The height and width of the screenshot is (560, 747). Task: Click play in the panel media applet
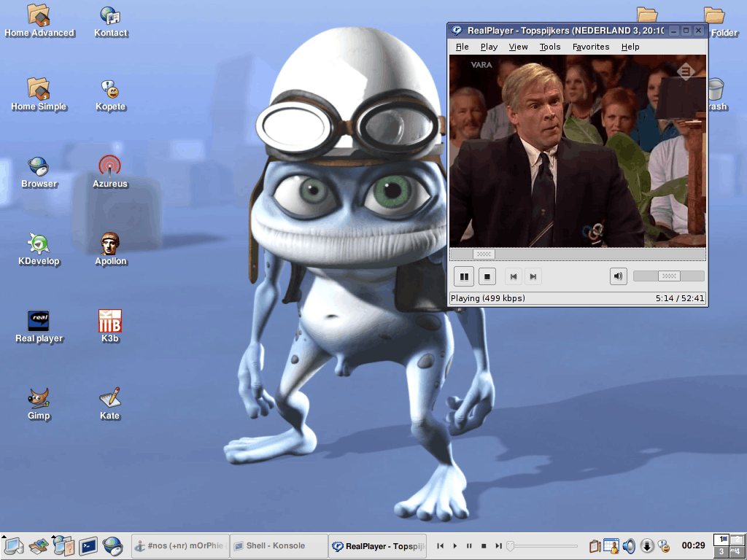coord(455,545)
